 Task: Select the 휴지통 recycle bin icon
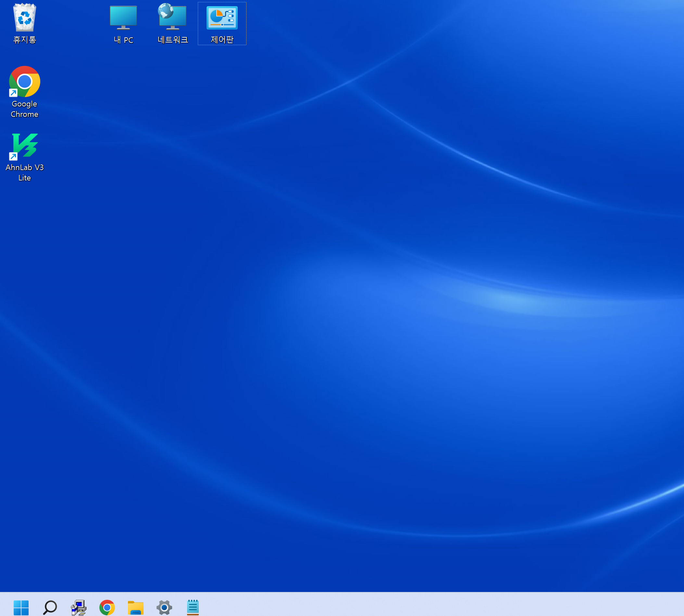(24, 18)
